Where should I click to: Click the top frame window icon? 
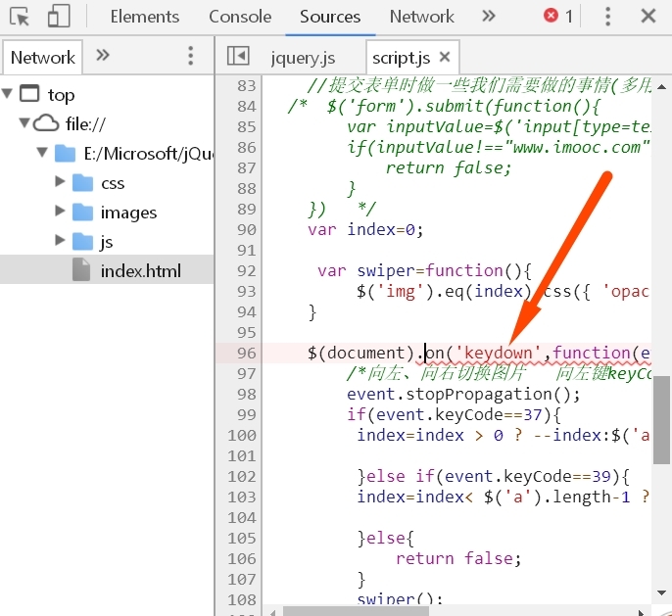(x=30, y=93)
